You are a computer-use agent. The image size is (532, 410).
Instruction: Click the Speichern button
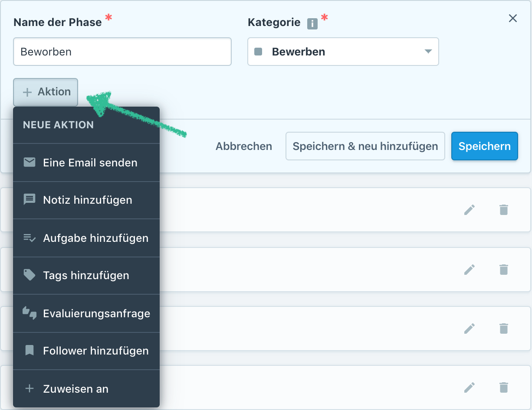[x=484, y=146]
